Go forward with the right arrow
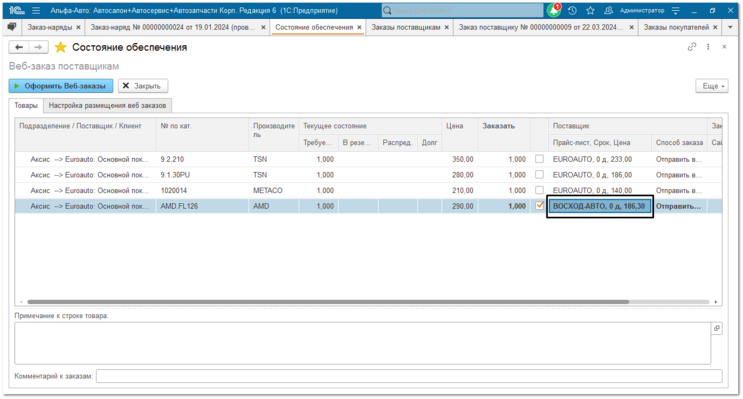This screenshot has width=743, height=399. [x=38, y=47]
